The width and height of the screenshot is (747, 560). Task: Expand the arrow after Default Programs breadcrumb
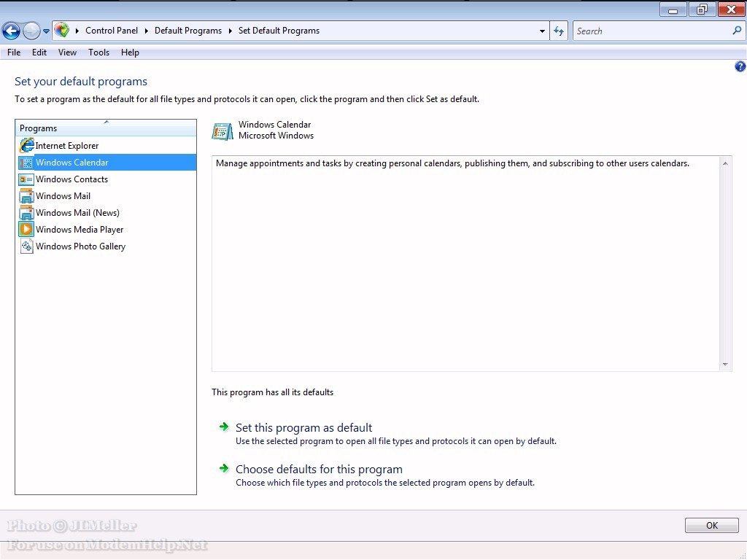tap(230, 31)
